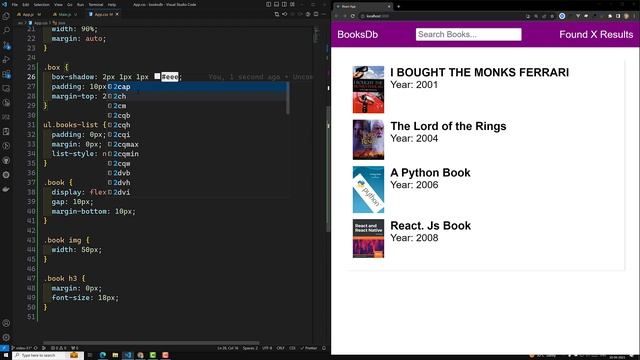Click the editor horizontal scrollbar
Screen dimensions: 640x360
pyautogui.click(x=151, y=343)
